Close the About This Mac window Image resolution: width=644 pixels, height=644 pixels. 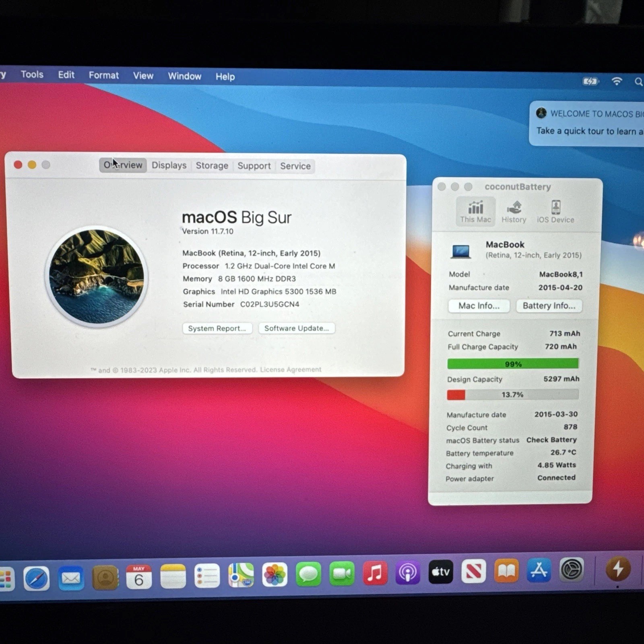(x=18, y=165)
